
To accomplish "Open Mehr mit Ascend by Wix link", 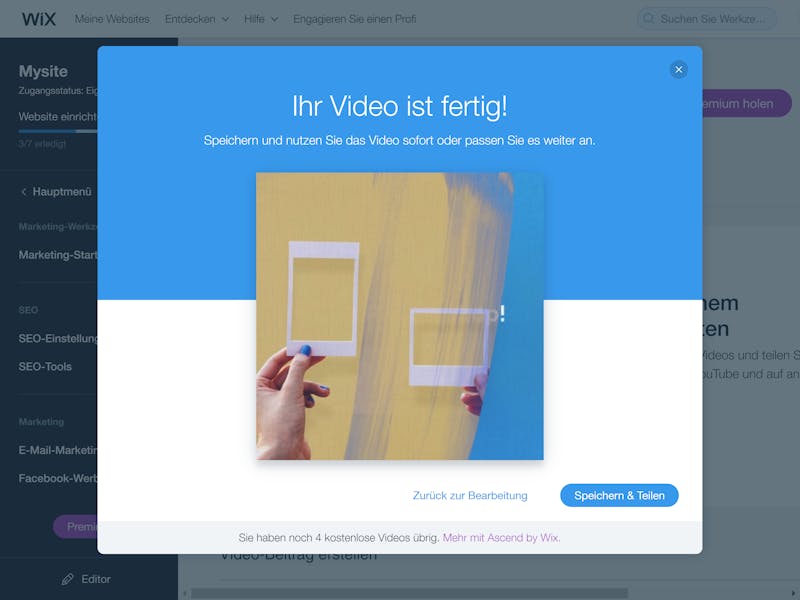I will tap(501, 538).
